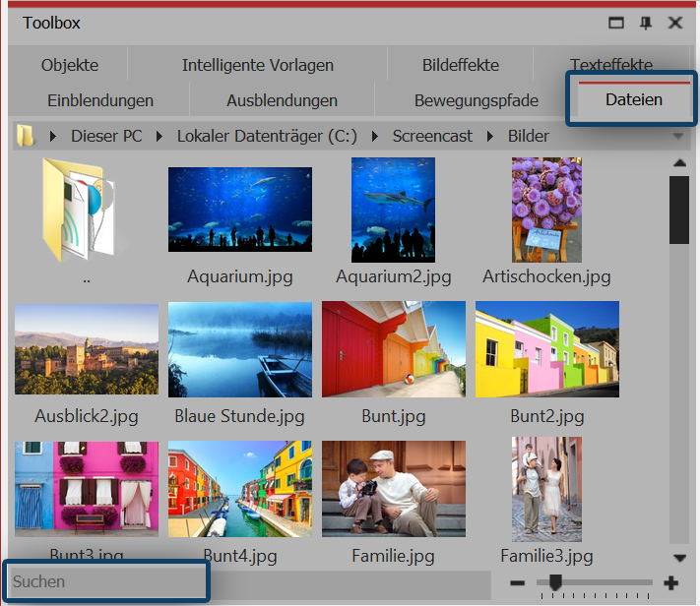Click the Bunt2.jpg file name label
700x606 pixels.
coord(546,416)
